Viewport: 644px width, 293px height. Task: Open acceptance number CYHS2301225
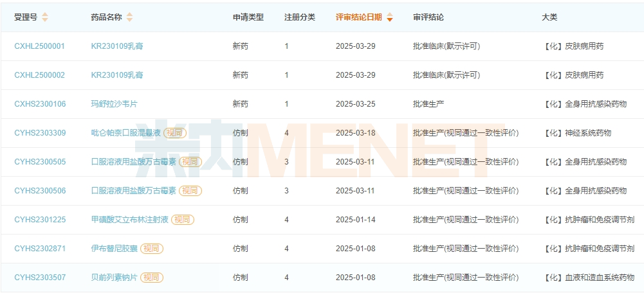(40, 220)
